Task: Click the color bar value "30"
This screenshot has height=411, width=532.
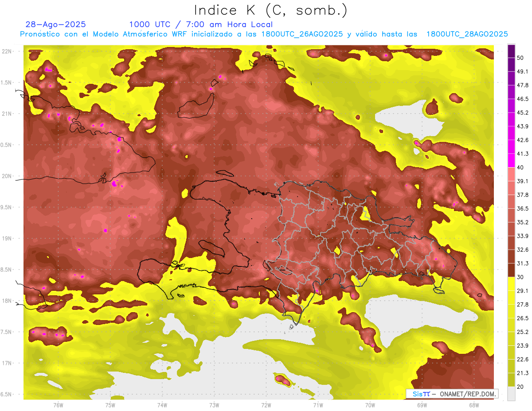Action: [x=521, y=277]
